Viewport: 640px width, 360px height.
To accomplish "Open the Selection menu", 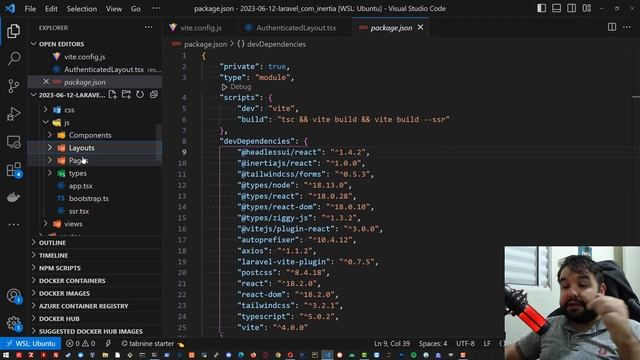I will tap(82, 9).
